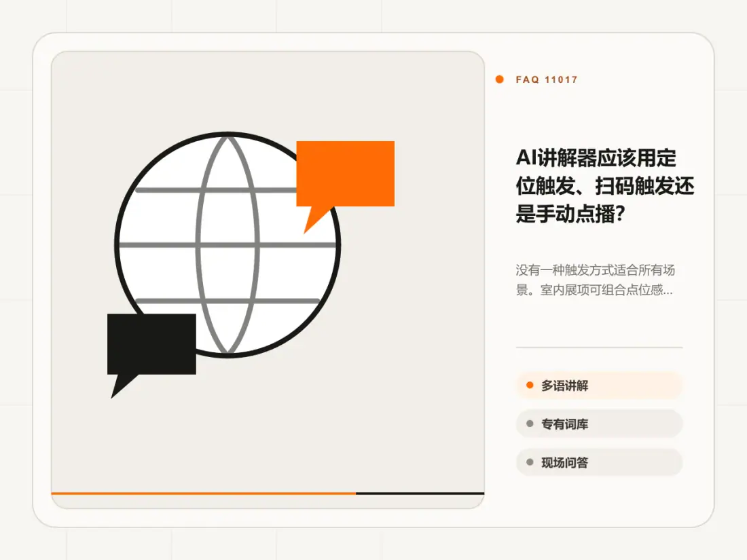Image resolution: width=747 pixels, height=560 pixels.
Task: Click the description text 没有一种触发方式
Action: point(595,280)
